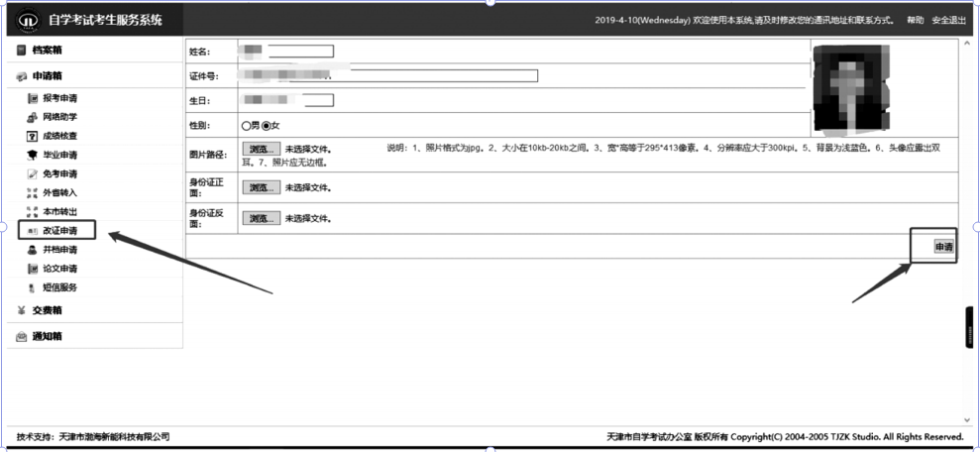Click the 报考申请 icon in sidebar

click(33, 99)
